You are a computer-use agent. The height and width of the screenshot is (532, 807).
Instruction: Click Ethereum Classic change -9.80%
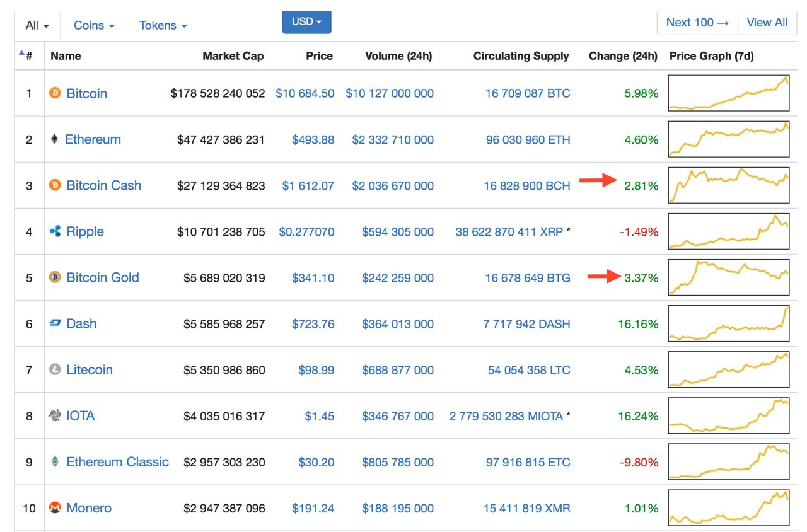coord(639,461)
